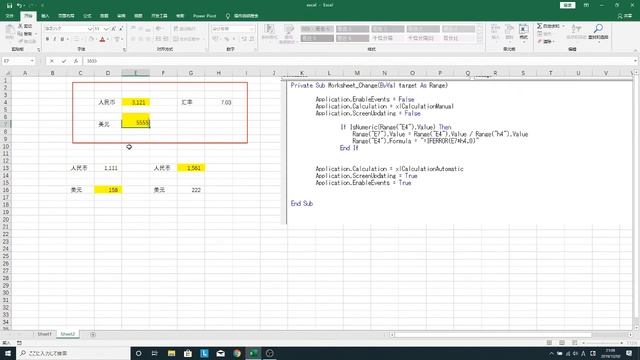The height and width of the screenshot is (360, 640).
Task: Click column header M
Action: pyautogui.click(x=357, y=73)
